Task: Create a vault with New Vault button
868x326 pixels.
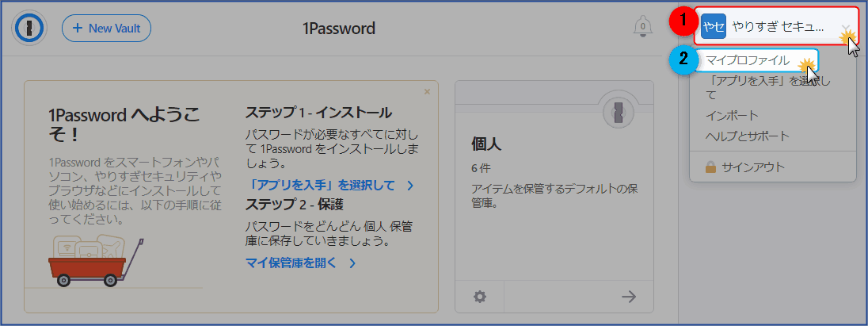Action: click(106, 28)
